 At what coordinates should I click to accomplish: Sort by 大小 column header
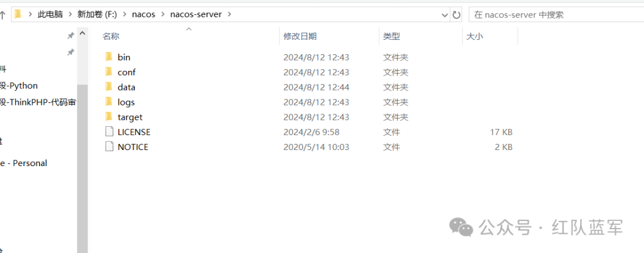click(x=475, y=36)
